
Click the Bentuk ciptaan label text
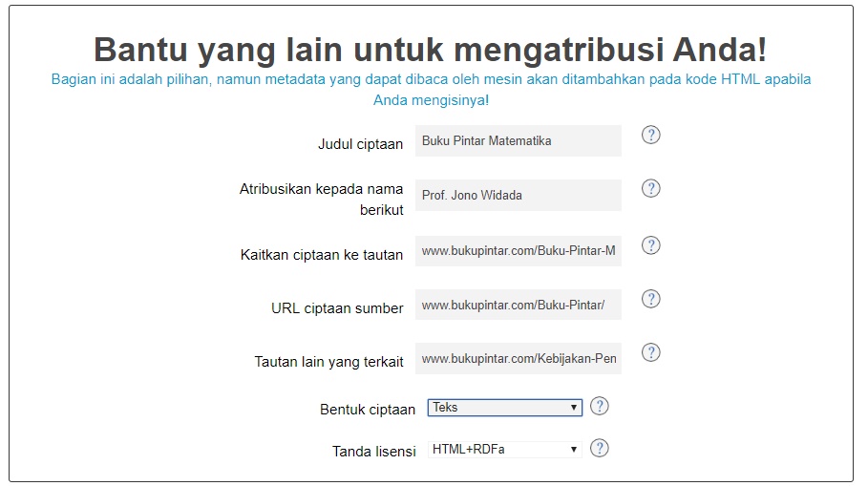[x=367, y=410]
